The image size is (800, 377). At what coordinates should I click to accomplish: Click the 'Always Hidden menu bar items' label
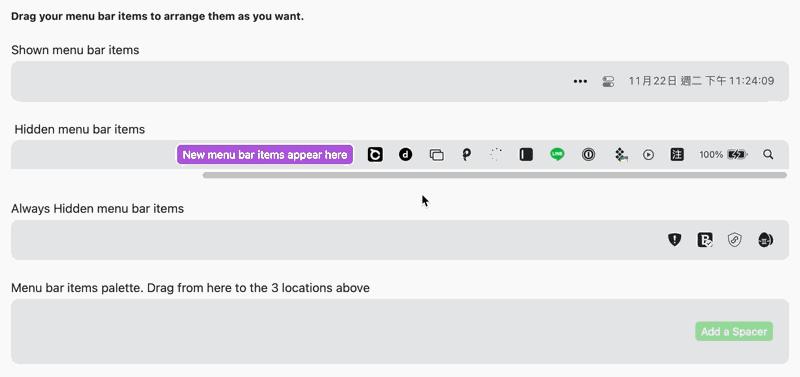click(x=97, y=209)
